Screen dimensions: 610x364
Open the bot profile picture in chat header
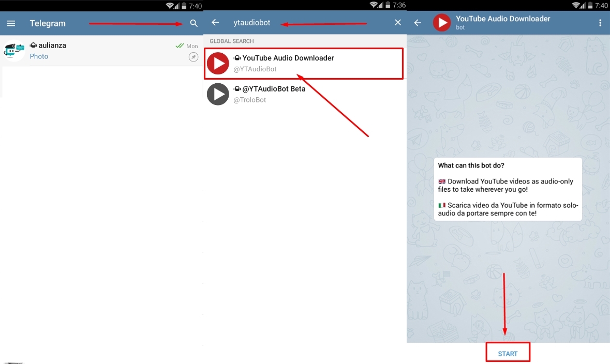(442, 23)
